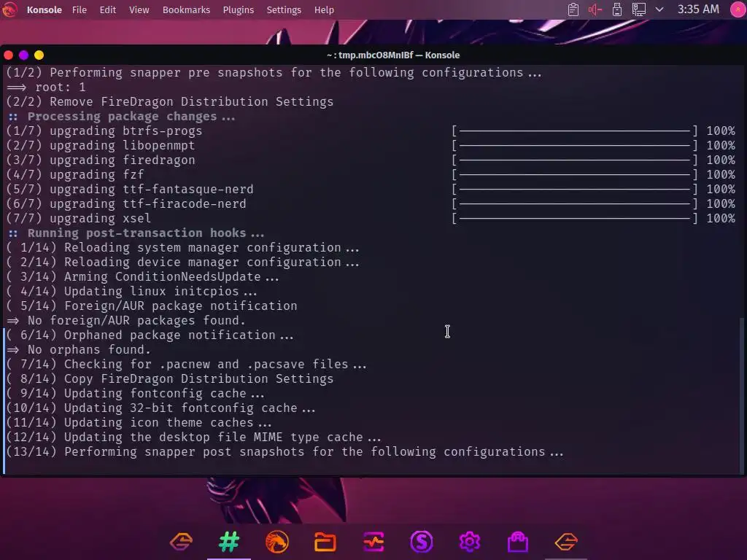The image size is (747, 560).
Task: Click the muted volume tray icon
Action: [595, 9]
